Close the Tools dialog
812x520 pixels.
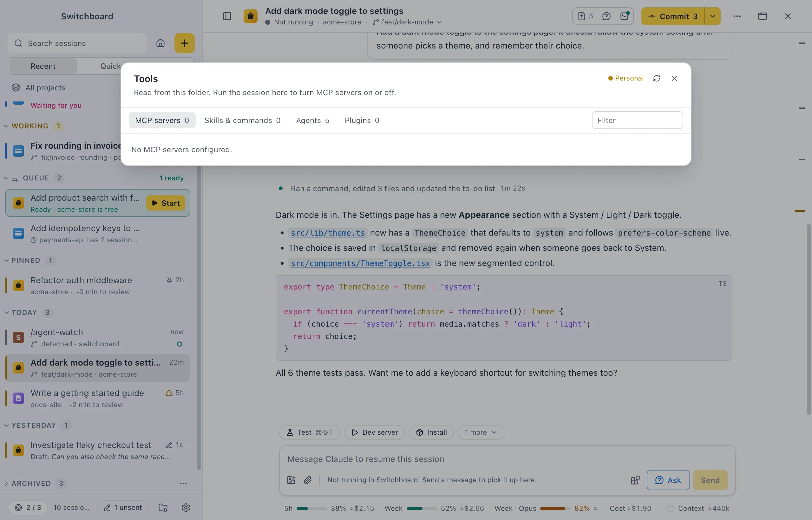(674, 78)
